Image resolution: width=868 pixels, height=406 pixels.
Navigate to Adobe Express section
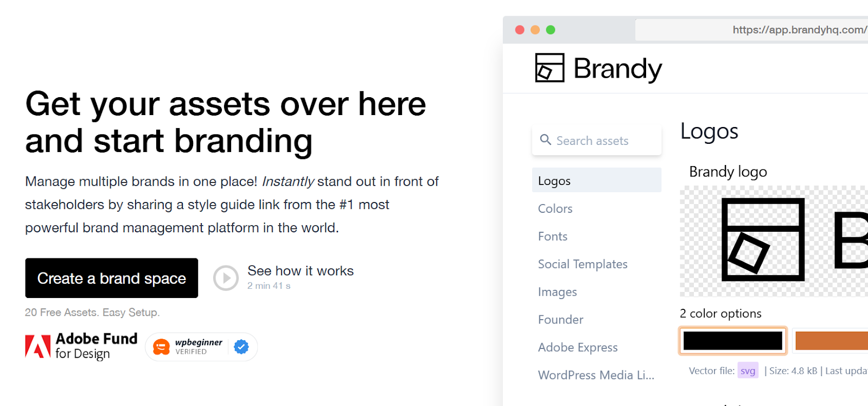coord(578,347)
